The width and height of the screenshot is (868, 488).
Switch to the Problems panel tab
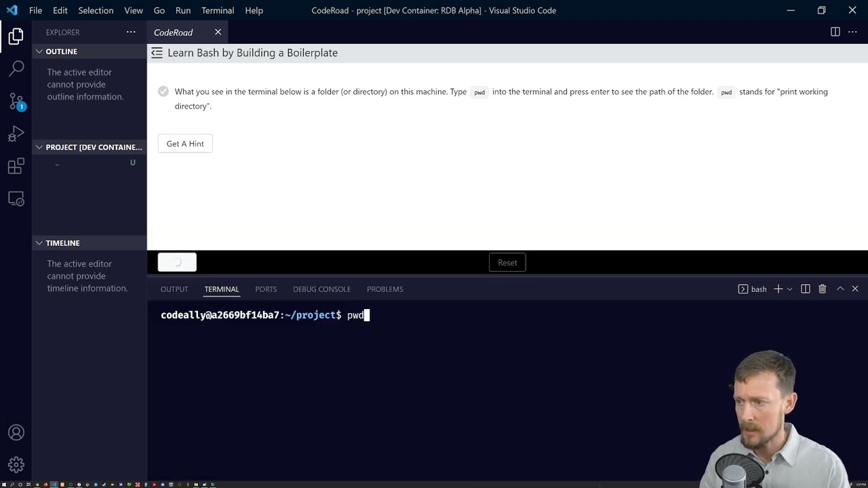click(x=384, y=289)
